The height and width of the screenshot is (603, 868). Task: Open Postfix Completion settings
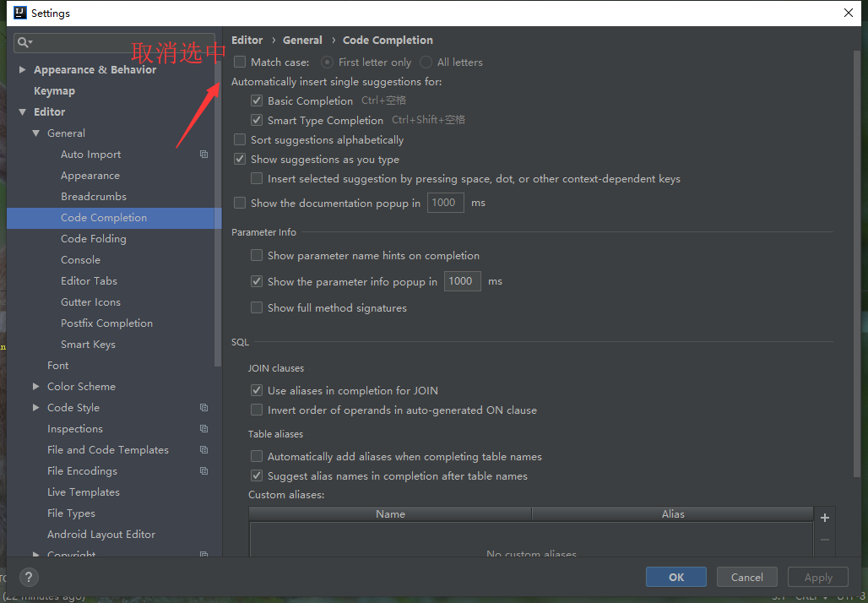(x=107, y=323)
